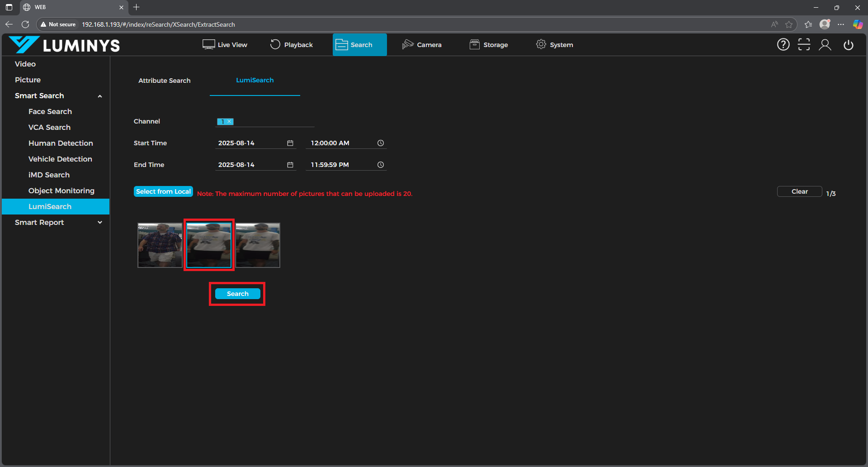Click the power logout icon
This screenshot has width=868, height=467.
pyautogui.click(x=848, y=45)
